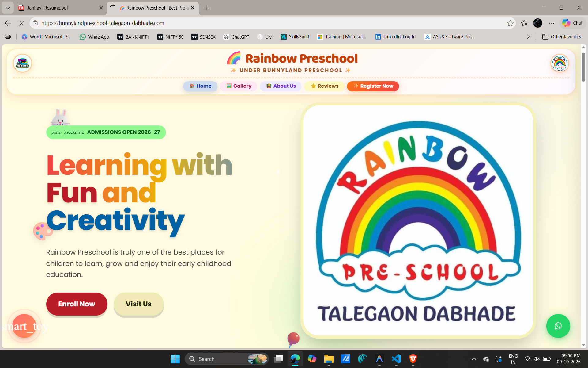Open Other favorites folder
Image resolution: width=588 pixels, height=368 pixels.
click(562, 37)
